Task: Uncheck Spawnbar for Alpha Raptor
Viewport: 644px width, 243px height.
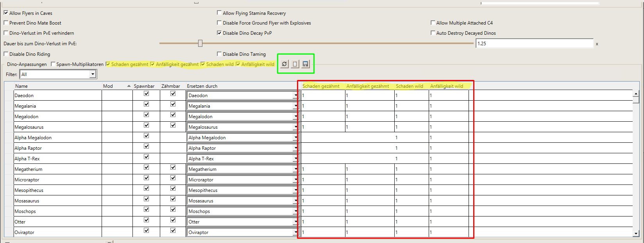Action: [x=146, y=146]
